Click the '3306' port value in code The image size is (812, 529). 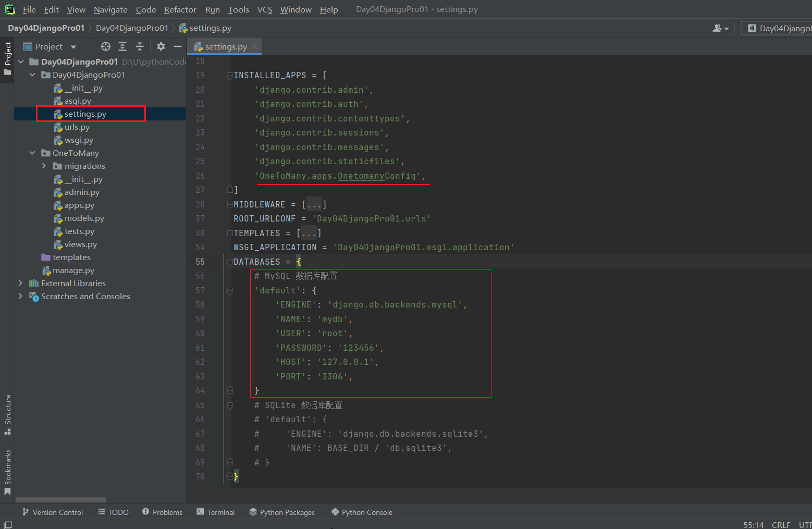[x=333, y=376]
